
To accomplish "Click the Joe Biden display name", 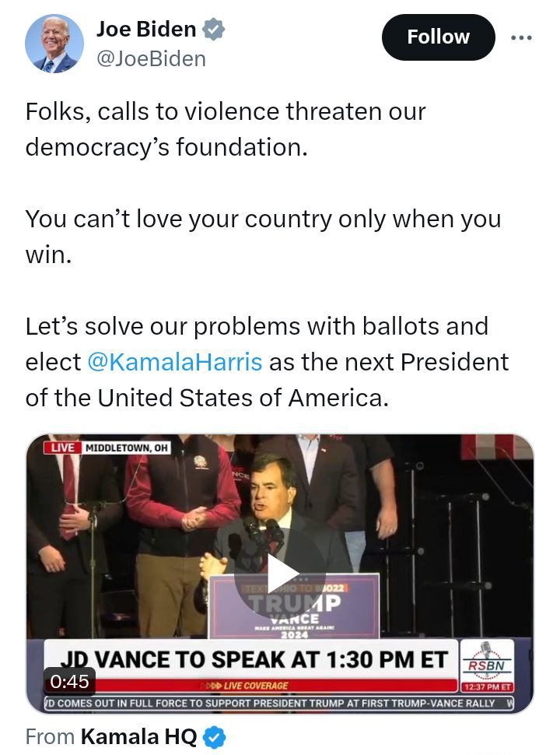I will click(146, 30).
